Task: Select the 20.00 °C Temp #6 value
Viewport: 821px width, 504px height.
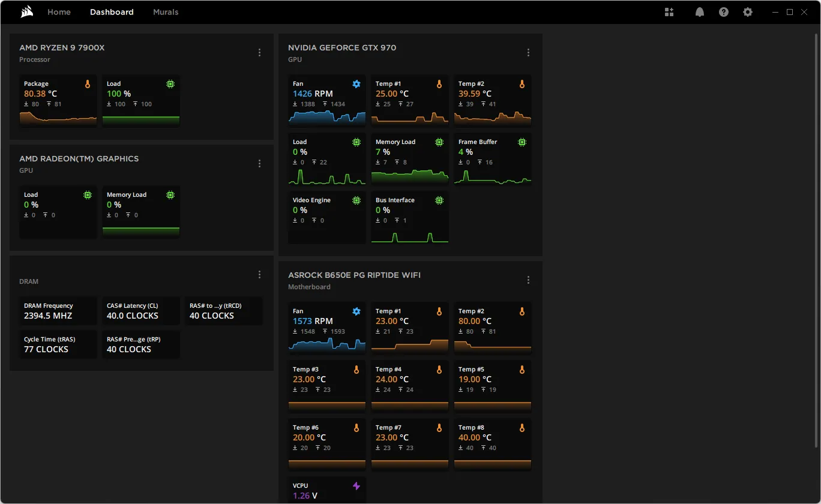Action: pyautogui.click(x=309, y=437)
